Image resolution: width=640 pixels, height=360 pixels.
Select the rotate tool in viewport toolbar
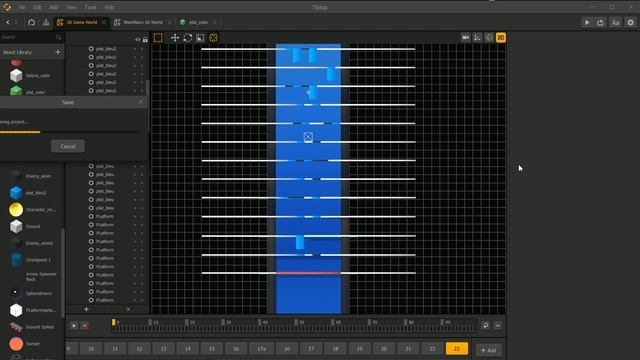188,38
